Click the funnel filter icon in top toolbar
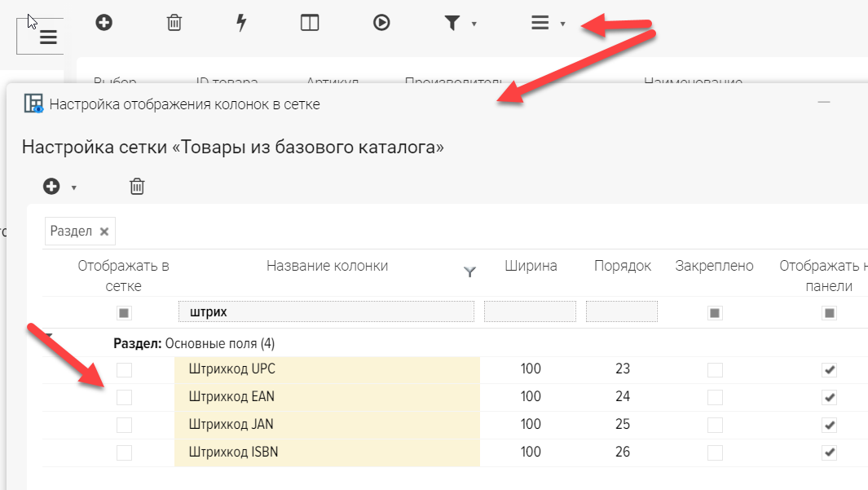 point(452,24)
